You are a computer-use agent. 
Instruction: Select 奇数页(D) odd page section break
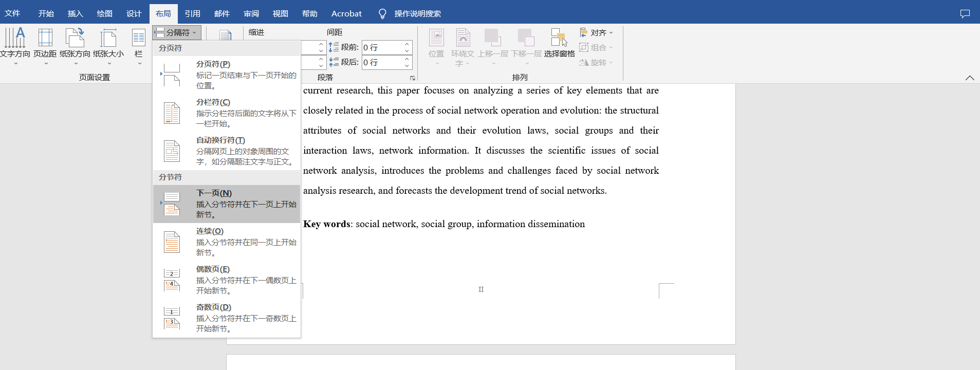click(x=227, y=318)
